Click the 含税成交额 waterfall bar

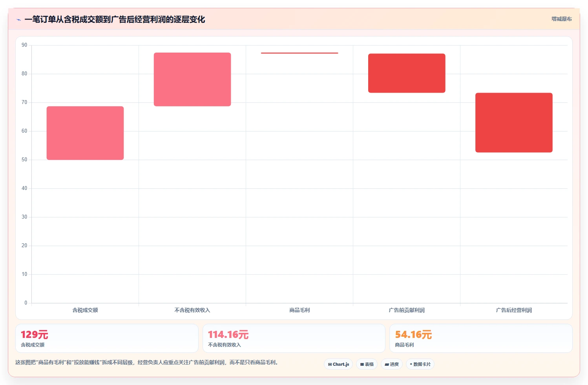(85, 133)
